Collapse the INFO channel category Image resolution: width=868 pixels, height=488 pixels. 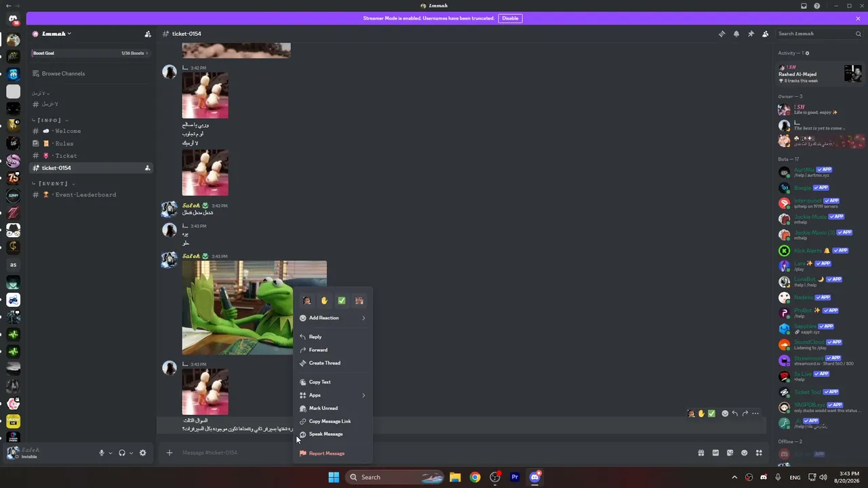(x=51, y=120)
